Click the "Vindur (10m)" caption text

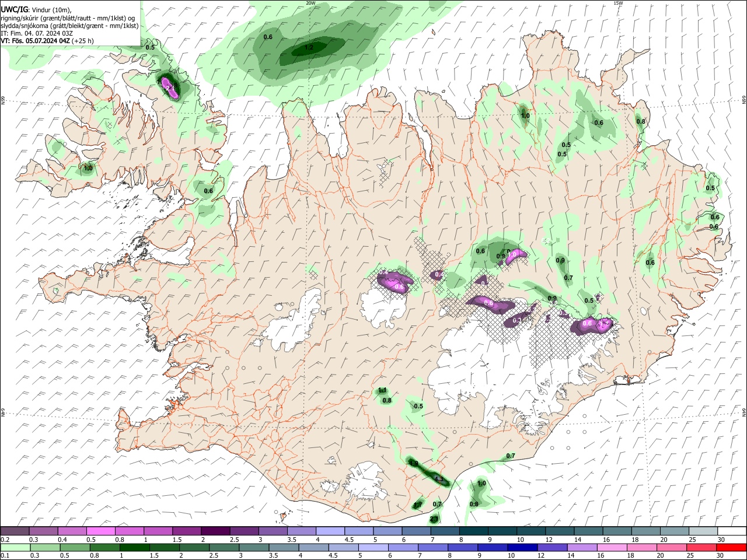click(51, 10)
